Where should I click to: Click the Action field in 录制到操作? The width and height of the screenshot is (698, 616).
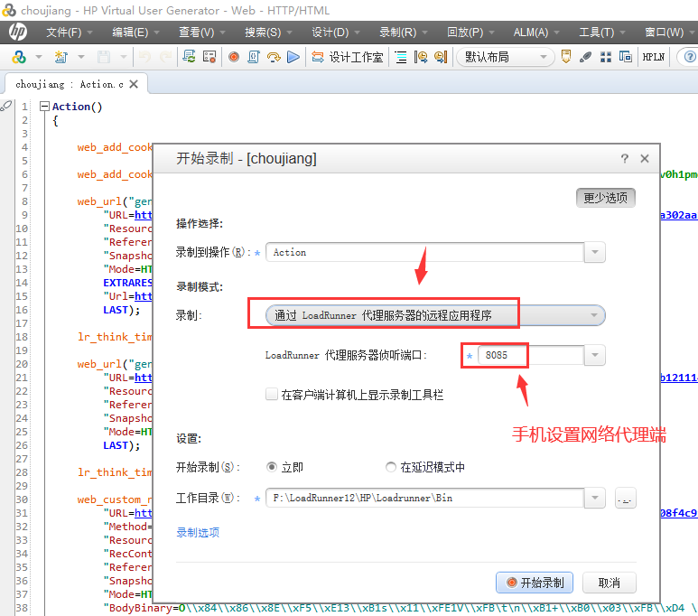tap(425, 253)
